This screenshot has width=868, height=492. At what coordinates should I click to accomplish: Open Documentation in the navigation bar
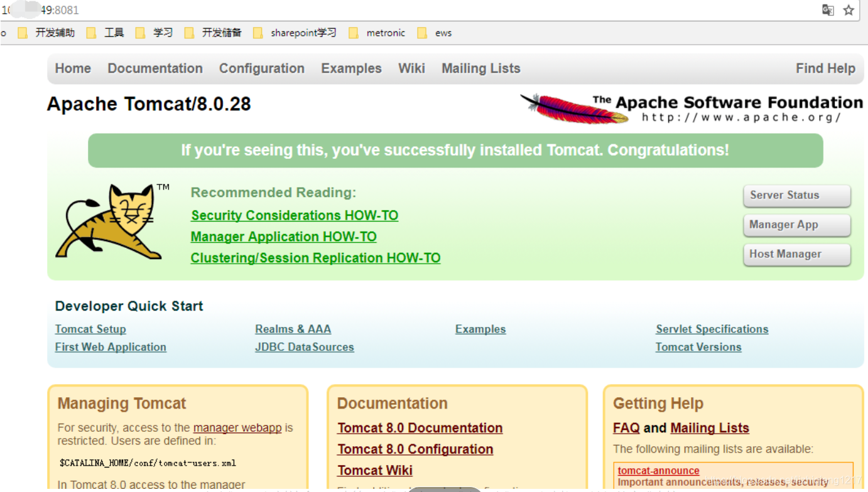[155, 68]
